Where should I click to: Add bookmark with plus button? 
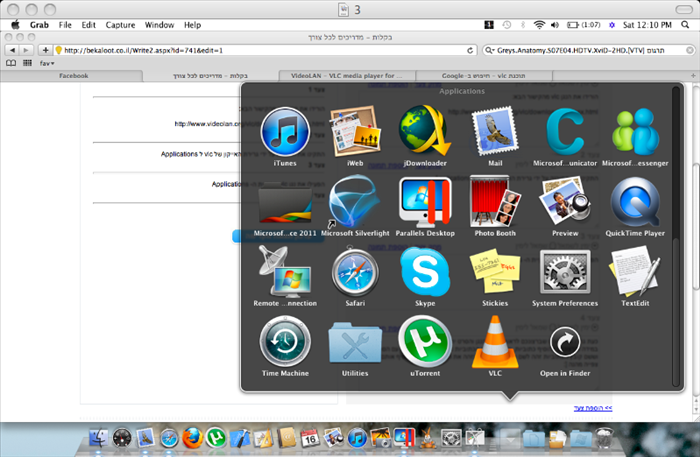pyautogui.click(x=45, y=50)
